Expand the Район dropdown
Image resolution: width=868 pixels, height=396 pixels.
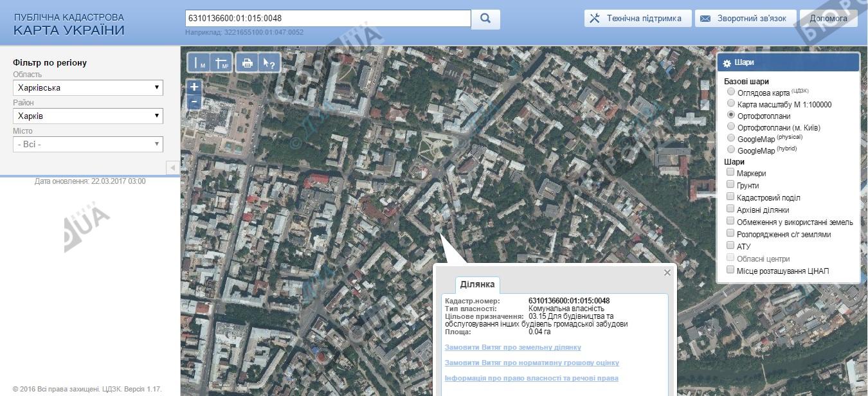[x=88, y=116]
